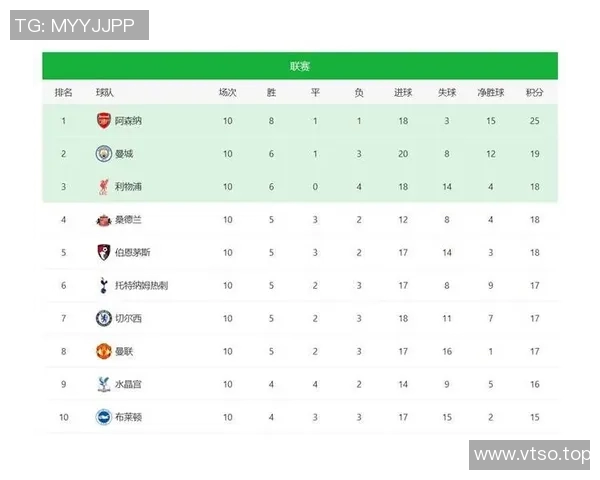Sort table by 积分 column header
The image size is (600, 480).
point(535,93)
